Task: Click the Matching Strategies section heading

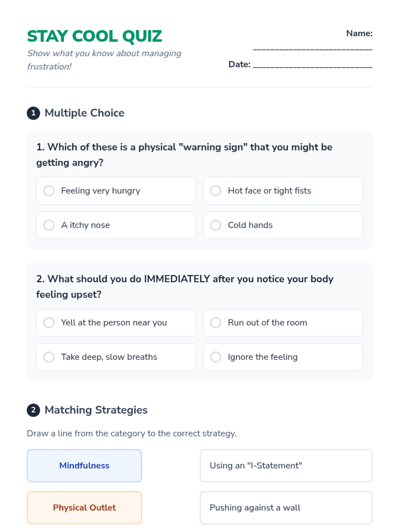Action: 96,410
